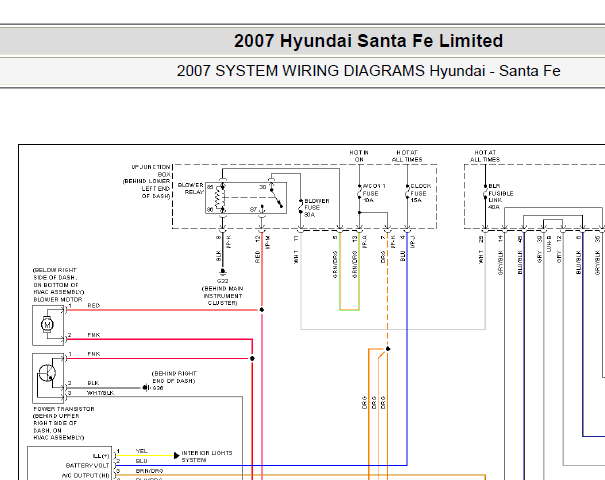Click the power transistor symbol
Screen dimensions: 605x480
click(x=47, y=374)
